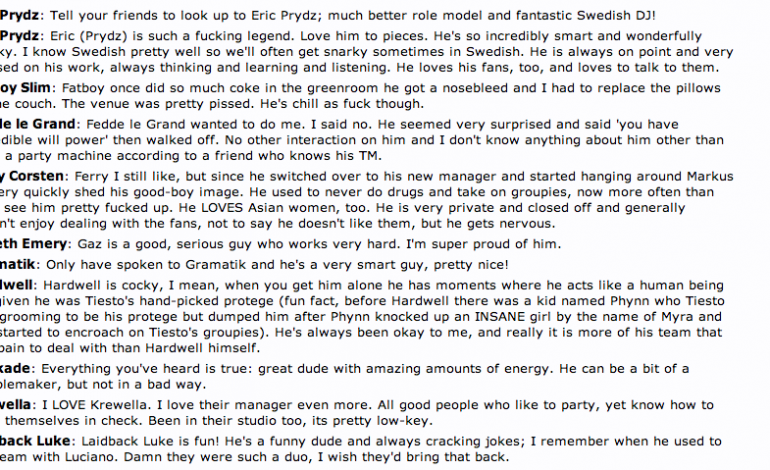Viewport: 770px width, 470px height.
Task: Click the bold "Emery" heading
Action: (x=27, y=245)
